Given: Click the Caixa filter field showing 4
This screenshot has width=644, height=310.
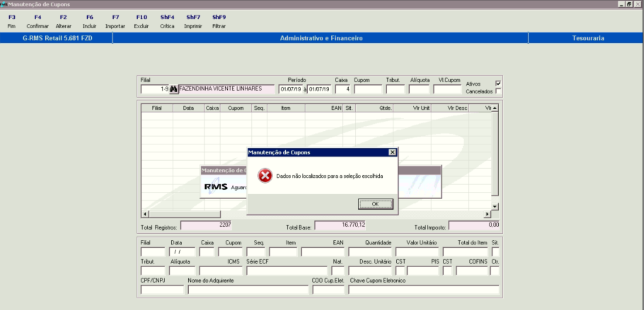Looking at the screenshot, I should [343, 89].
